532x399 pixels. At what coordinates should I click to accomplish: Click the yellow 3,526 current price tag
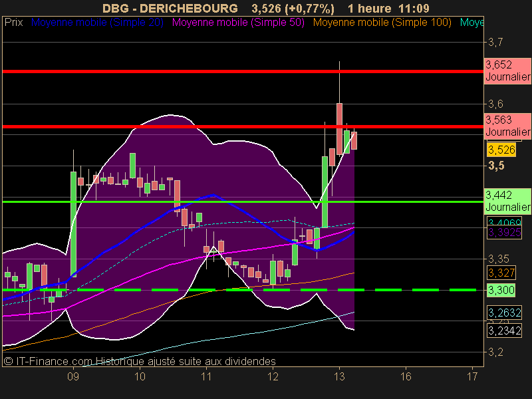[501, 150]
